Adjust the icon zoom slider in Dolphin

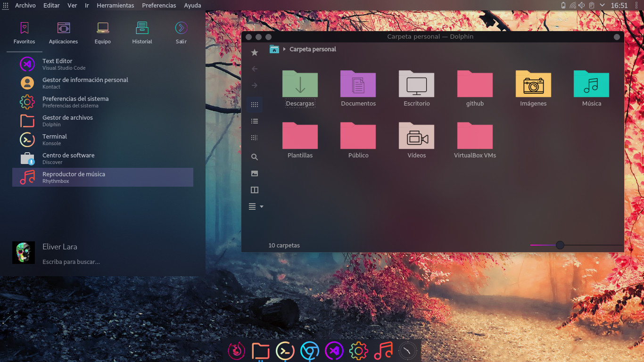560,245
